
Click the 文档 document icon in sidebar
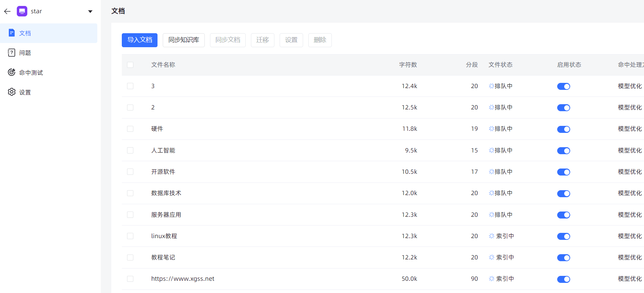[x=12, y=33]
